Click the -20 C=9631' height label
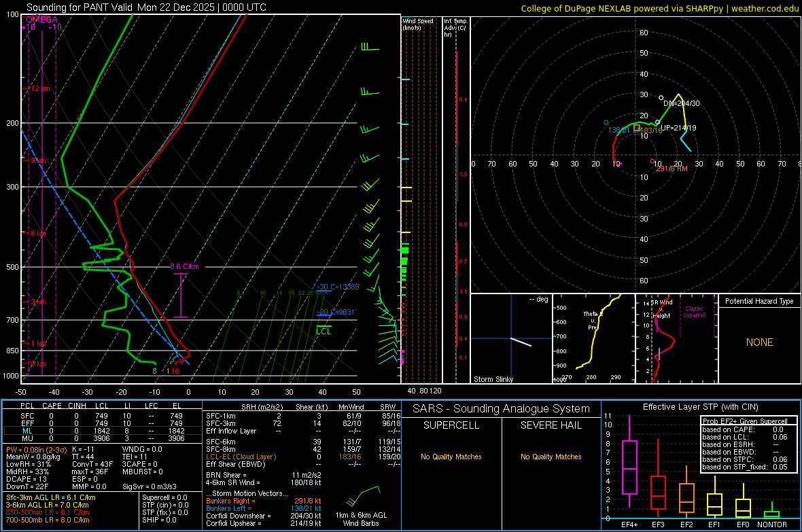Viewport: 802px width, 532px height. point(336,312)
